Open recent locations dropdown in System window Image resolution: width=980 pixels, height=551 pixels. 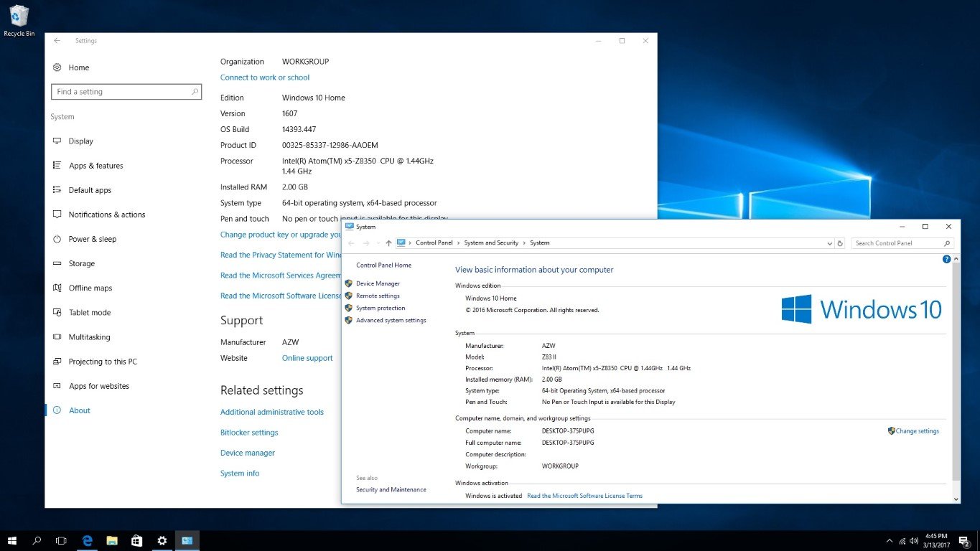point(378,243)
